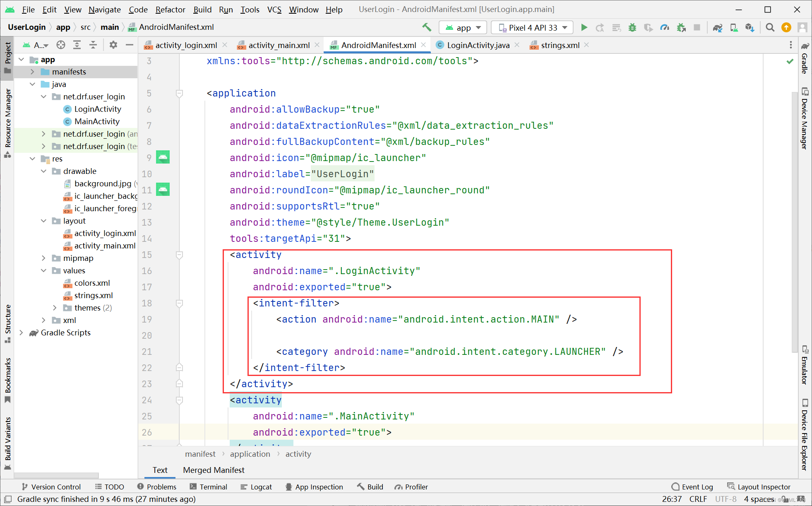Click the locate target icon in Project panel
This screenshot has width=812, height=506.
point(61,45)
